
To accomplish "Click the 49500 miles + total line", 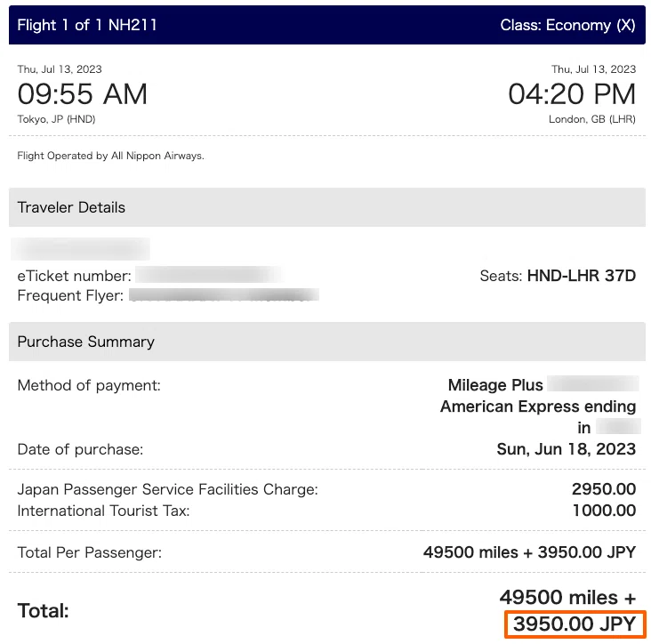I will click(567, 598).
